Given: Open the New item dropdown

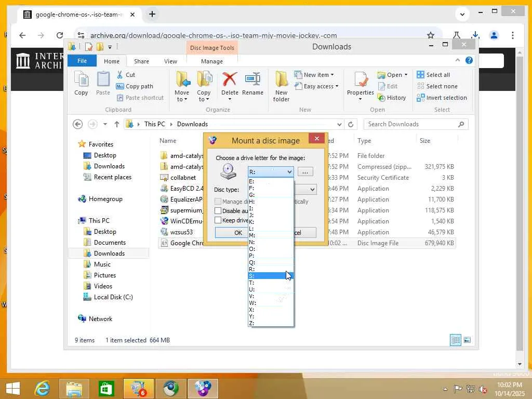Looking at the screenshot, I should 314,75.
